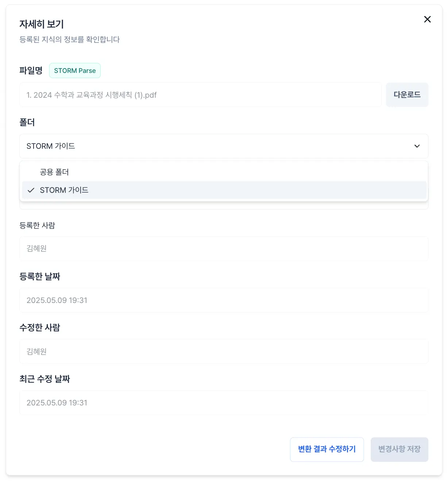Click the 자세히 보기 dialog title
Screen dimensions: 448x482
point(42,24)
